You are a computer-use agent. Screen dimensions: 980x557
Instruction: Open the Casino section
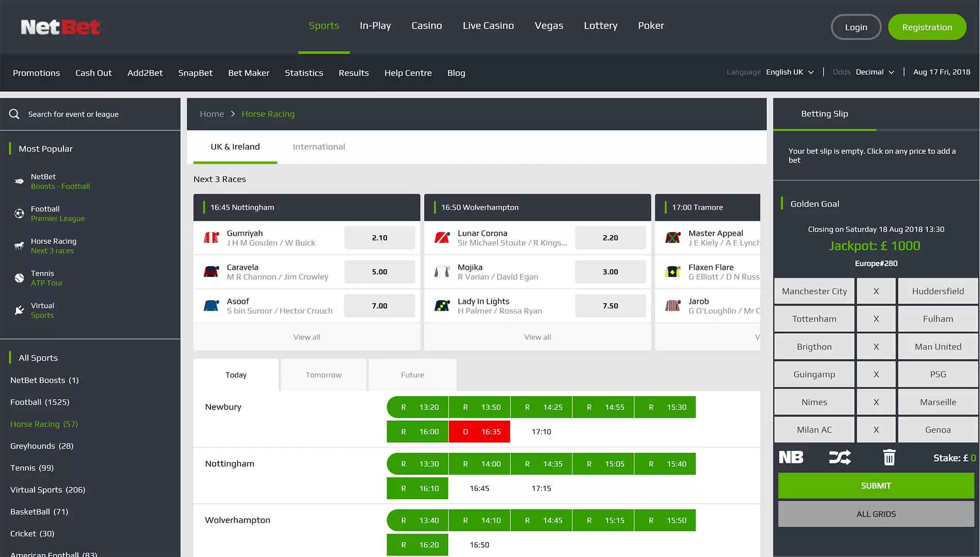click(427, 26)
